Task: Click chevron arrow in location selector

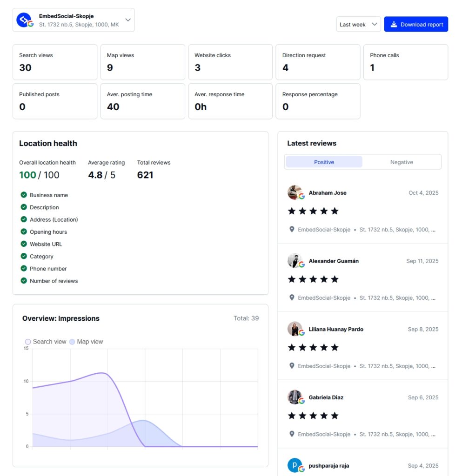Action: click(x=128, y=20)
